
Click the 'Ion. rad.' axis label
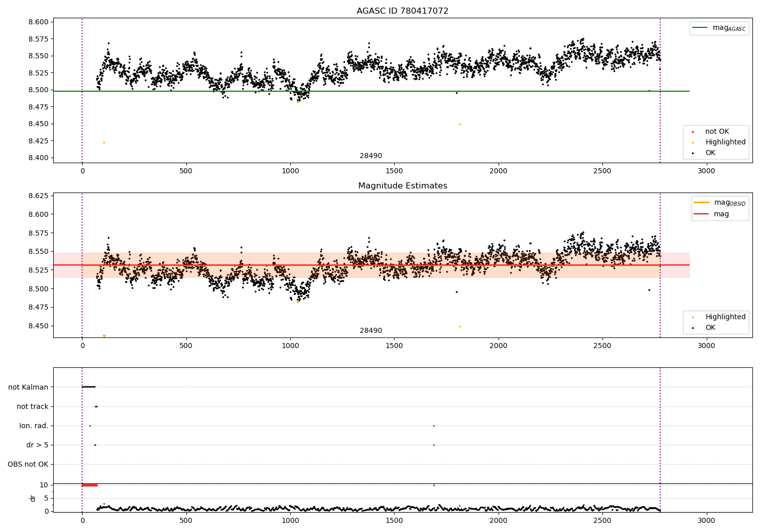tap(34, 426)
